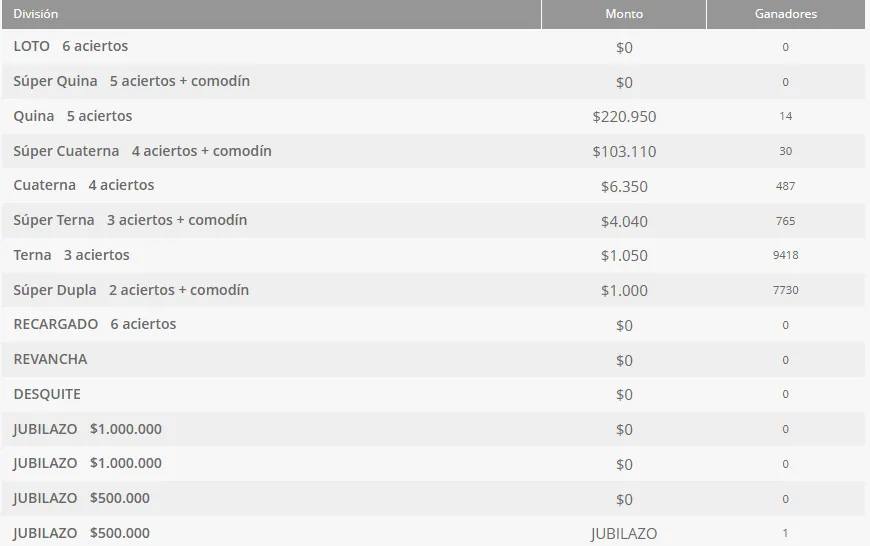870x546 pixels.
Task: Click the División column header
Action: coord(36,14)
